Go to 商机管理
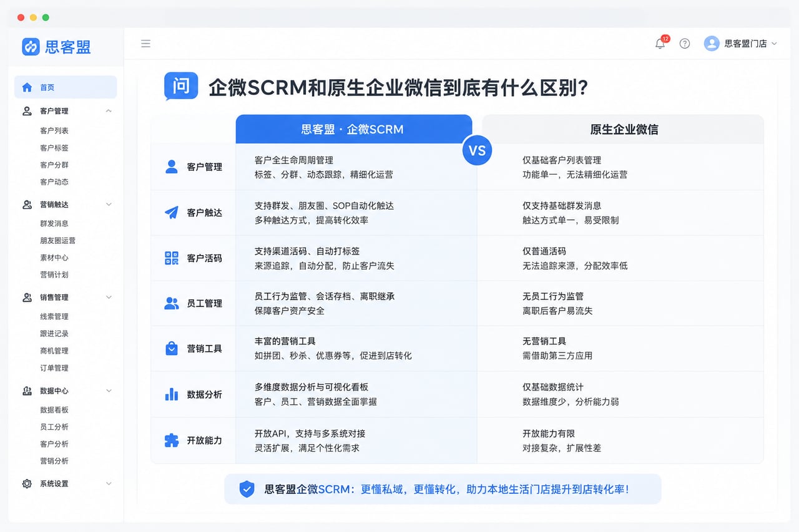The width and height of the screenshot is (799, 532). [x=54, y=351]
